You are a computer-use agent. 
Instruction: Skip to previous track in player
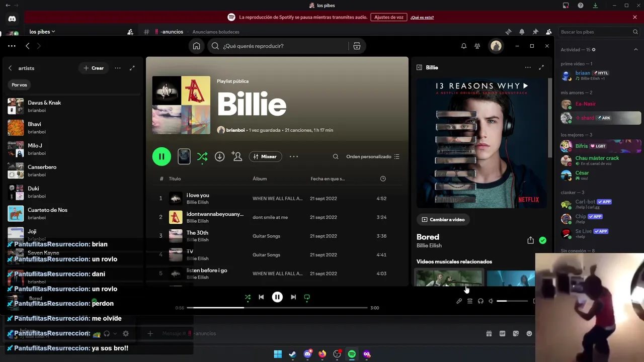click(x=261, y=297)
